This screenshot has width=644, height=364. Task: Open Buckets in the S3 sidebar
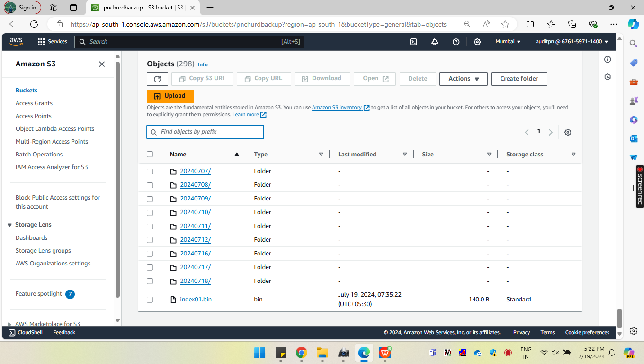27,90
